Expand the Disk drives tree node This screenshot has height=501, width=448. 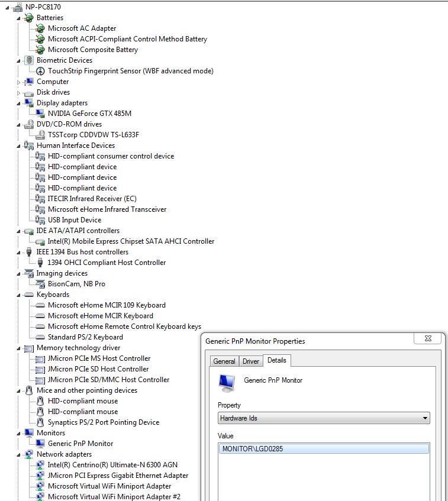[x=18, y=93]
